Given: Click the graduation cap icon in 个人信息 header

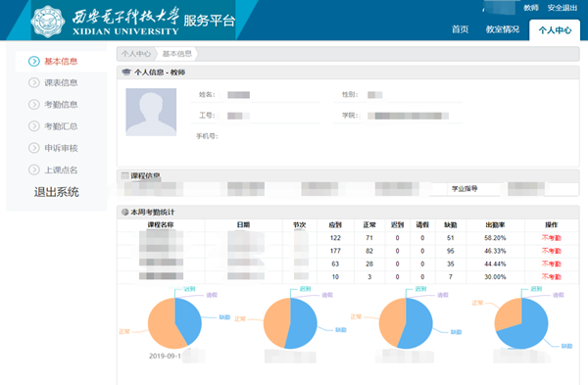Looking at the screenshot, I should coord(126,72).
